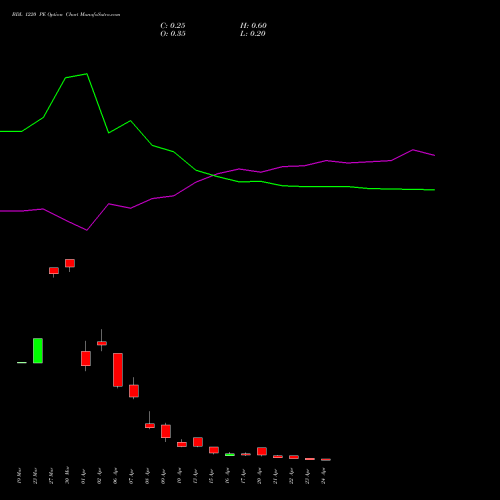Click the tall green candle for 23 Mar
Screen dimensions: 500x500
(x=38, y=351)
